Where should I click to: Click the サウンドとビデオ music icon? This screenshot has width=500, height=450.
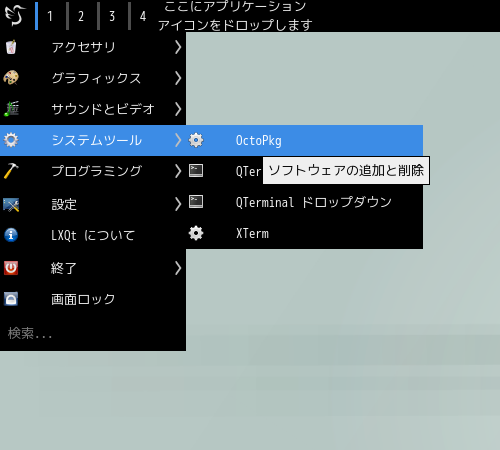[x=11, y=109]
